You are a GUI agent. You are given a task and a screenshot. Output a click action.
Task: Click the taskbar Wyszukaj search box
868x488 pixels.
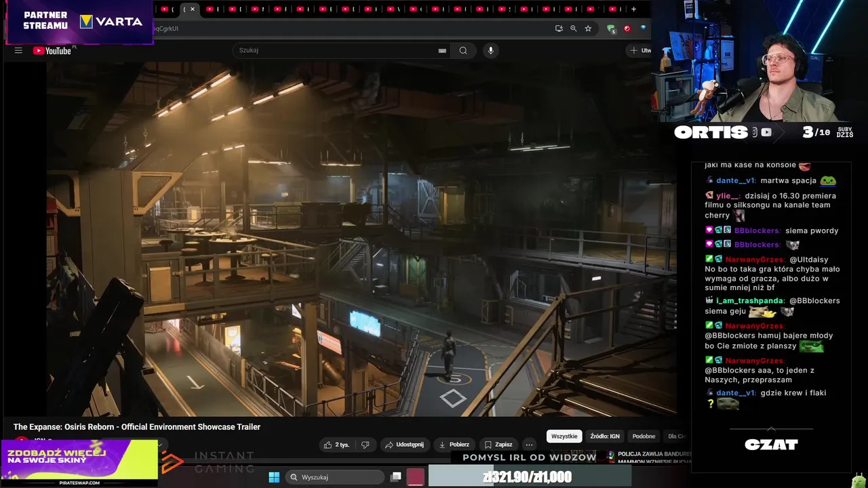tap(335, 477)
